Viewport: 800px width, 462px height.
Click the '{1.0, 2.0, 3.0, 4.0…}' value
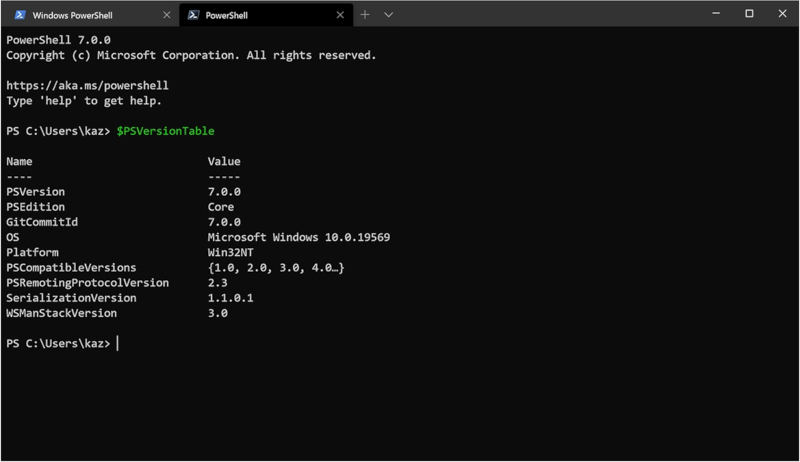tap(276, 268)
